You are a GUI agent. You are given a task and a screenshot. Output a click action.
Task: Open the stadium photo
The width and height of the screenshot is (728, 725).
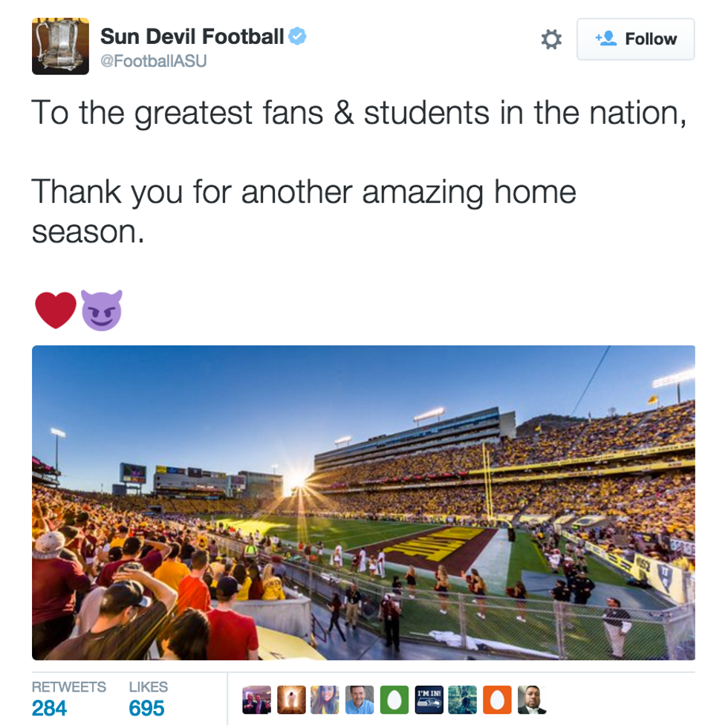coord(363,502)
